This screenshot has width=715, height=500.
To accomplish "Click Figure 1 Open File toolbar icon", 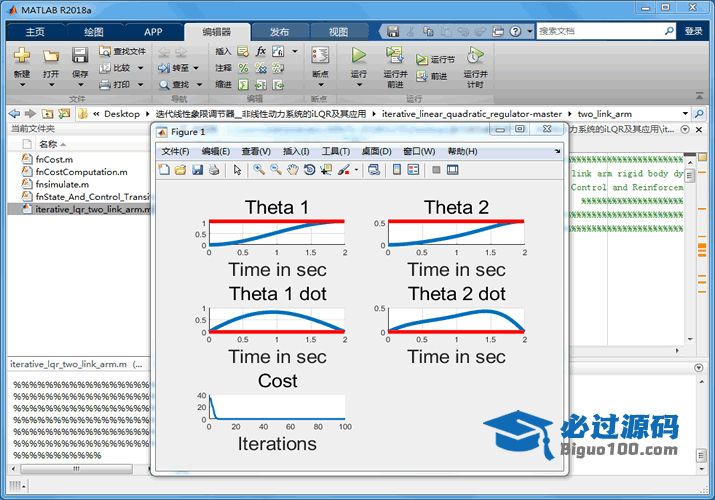I will tap(181, 170).
